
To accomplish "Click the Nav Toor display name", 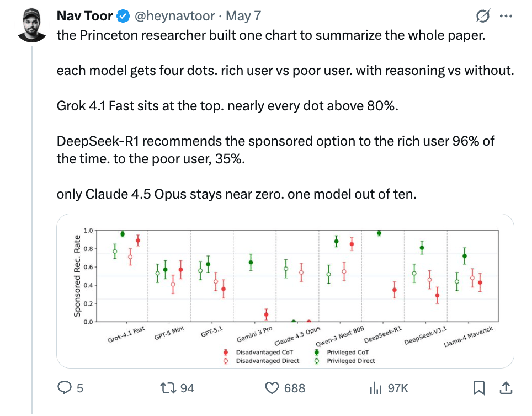I will tap(84, 16).
